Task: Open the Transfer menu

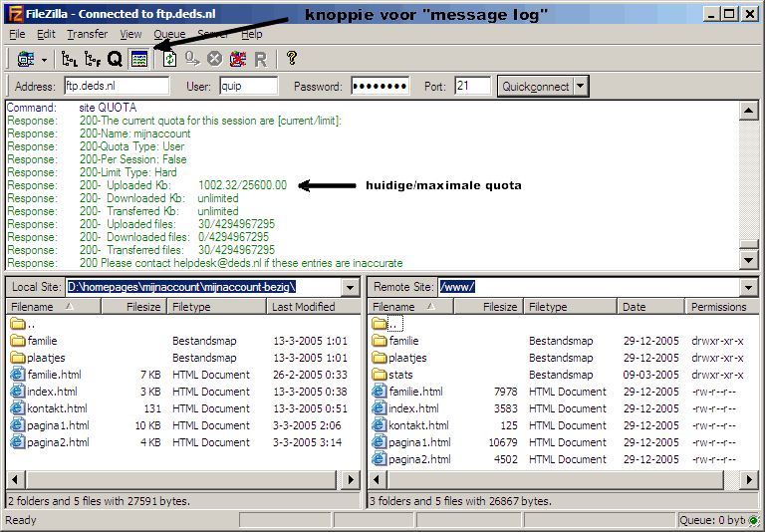Action: click(88, 34)
